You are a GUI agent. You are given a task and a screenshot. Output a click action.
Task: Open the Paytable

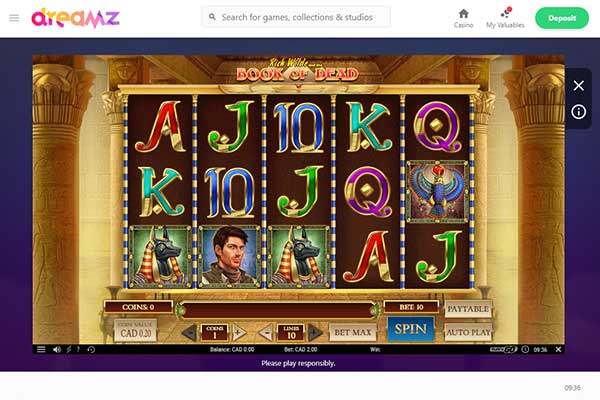(468, 309)
